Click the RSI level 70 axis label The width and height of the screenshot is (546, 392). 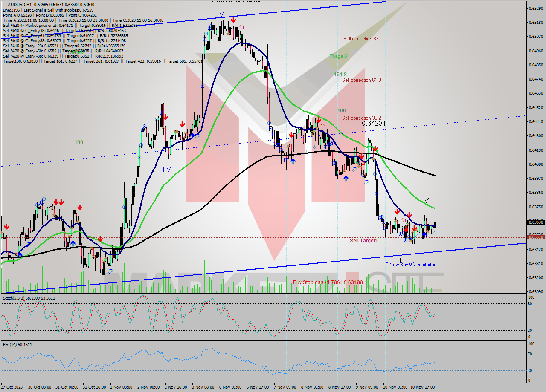coord(530,354)
